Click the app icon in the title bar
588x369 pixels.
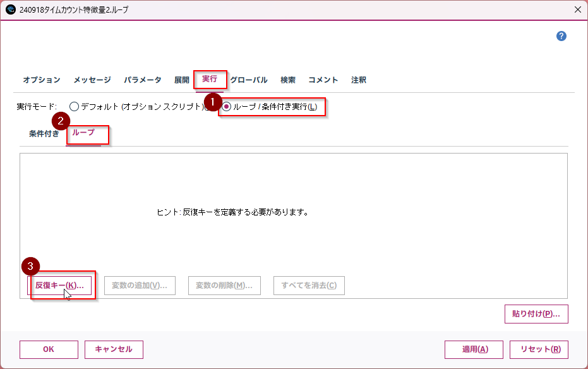tap(11, 9)
